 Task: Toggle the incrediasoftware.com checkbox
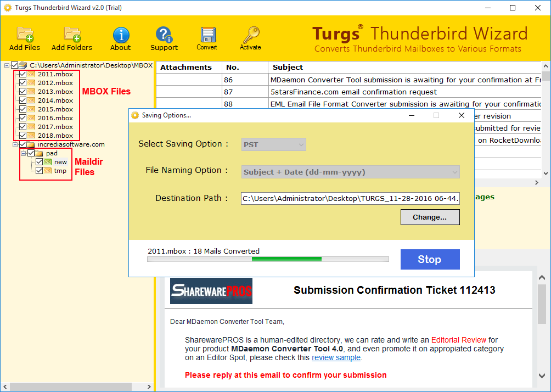click(x=23, y=144)
